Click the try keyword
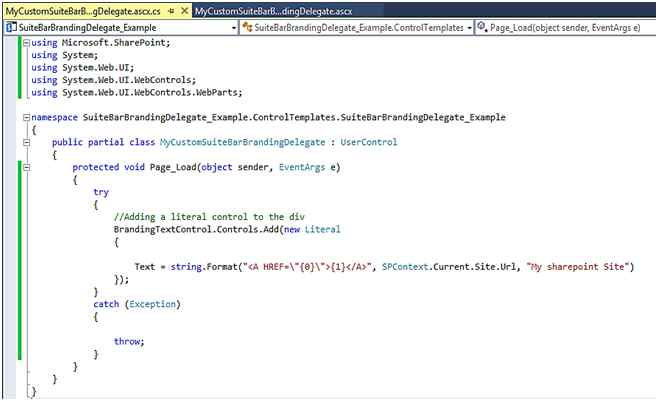Screen dimensions: 658x401 (x=101, y=193)
